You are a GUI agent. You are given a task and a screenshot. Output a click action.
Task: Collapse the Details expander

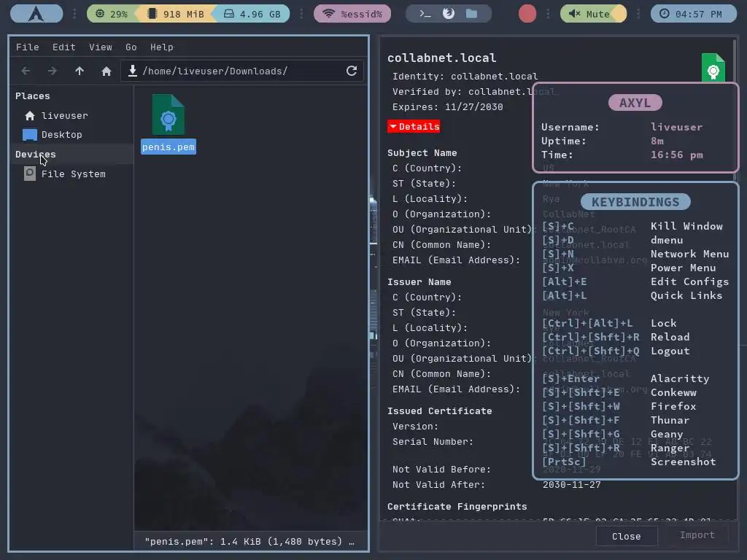[414, 126]
